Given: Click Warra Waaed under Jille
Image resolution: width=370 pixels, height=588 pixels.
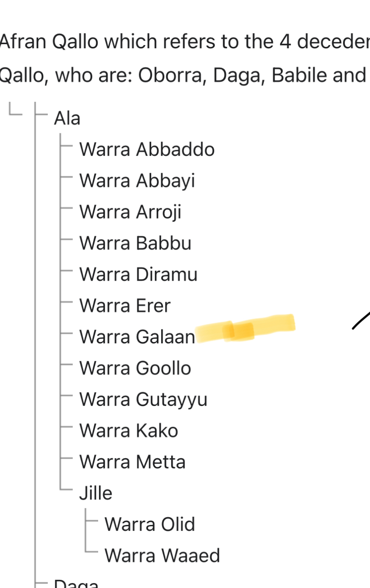Looking at the screenshot, I should tap(162, 556).
